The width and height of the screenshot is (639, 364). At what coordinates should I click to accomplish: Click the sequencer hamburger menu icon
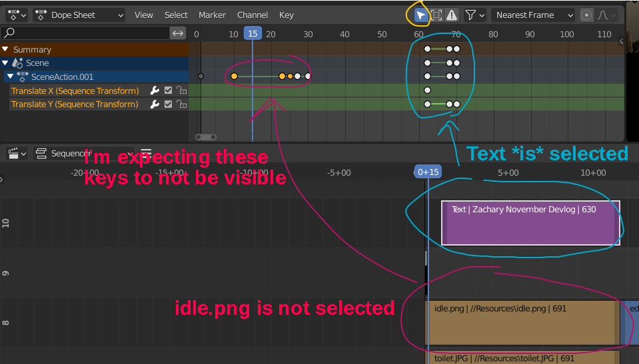pyautogui.click(x=146, y=154)
